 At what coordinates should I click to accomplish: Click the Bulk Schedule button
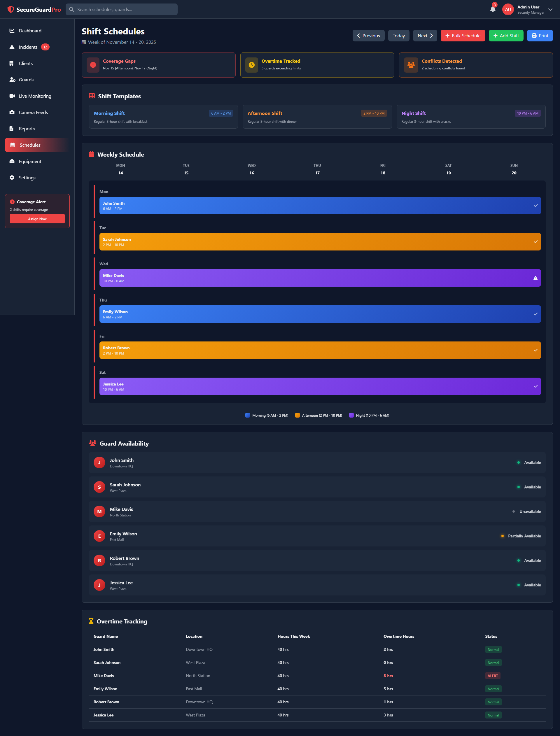[462, 36]
